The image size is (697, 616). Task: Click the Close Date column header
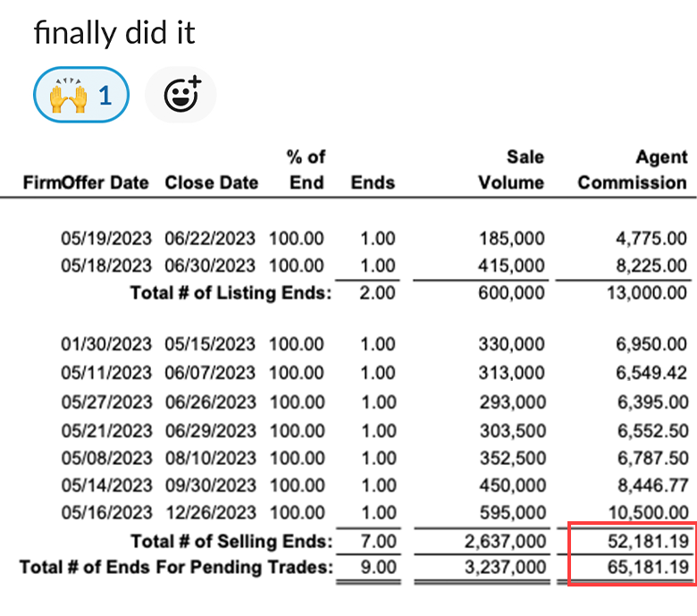[x=212, y=182]
